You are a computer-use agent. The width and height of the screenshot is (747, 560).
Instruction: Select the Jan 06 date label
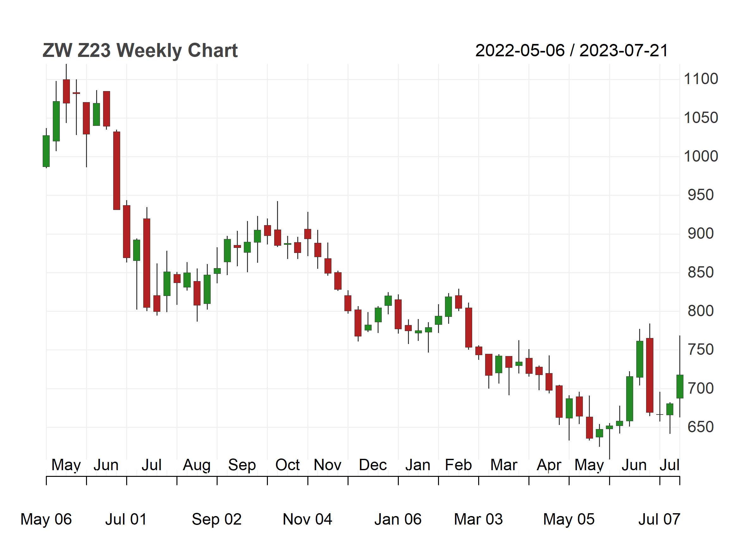pos(398,519)
